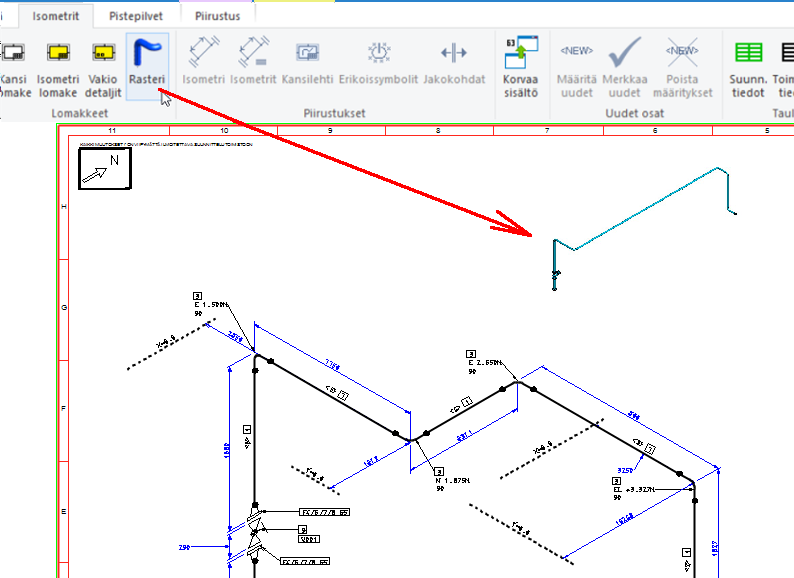The width and height of the screenshot is (794, 578).
Task: Open the Pistepilvet tab
Action: (138, 16)
